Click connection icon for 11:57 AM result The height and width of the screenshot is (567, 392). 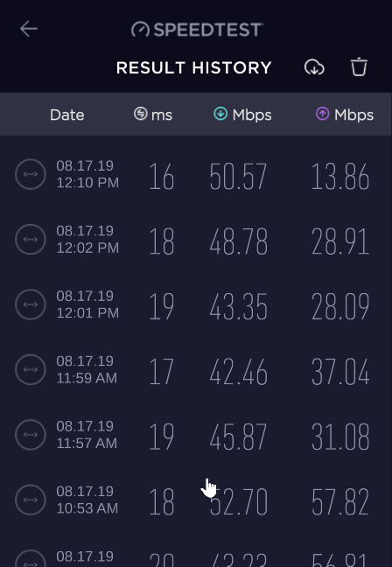(31, 435)
